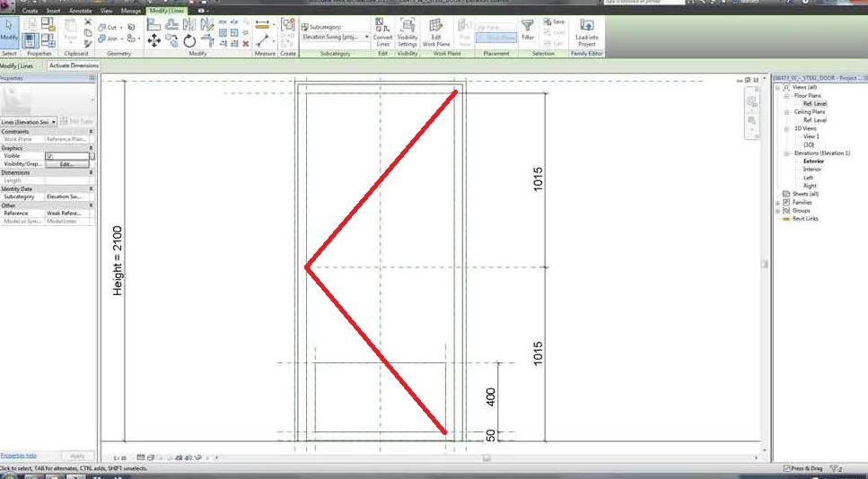Click the Exterior elevation view in browser

click(x=814, y=161)
